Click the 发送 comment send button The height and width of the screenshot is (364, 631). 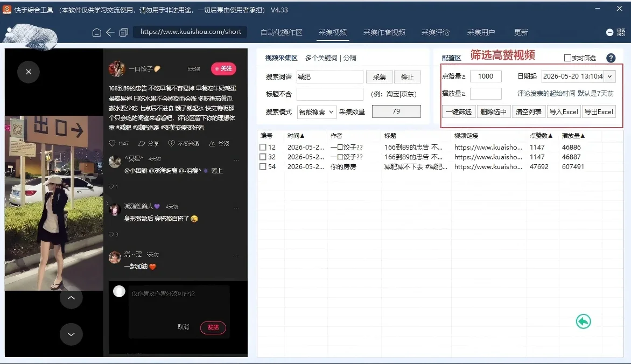coord(213,327)
